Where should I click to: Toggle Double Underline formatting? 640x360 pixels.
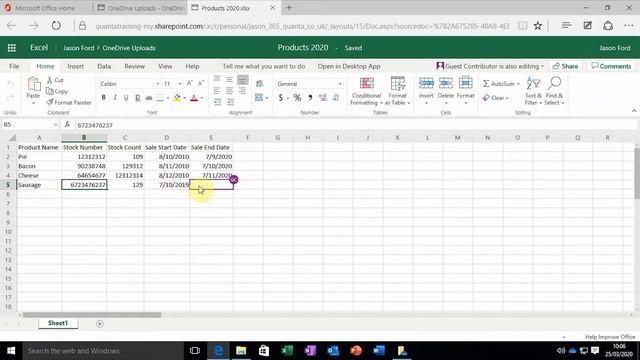pos(138,98)
